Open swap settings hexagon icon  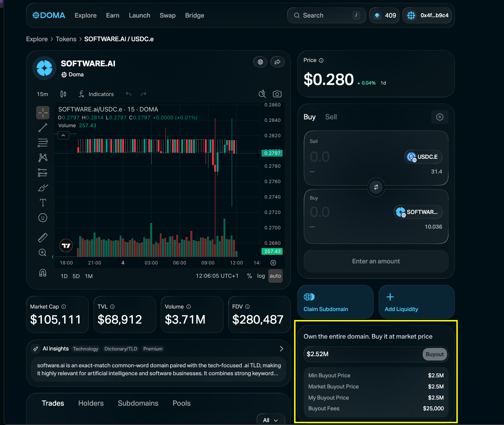point(440,117)
